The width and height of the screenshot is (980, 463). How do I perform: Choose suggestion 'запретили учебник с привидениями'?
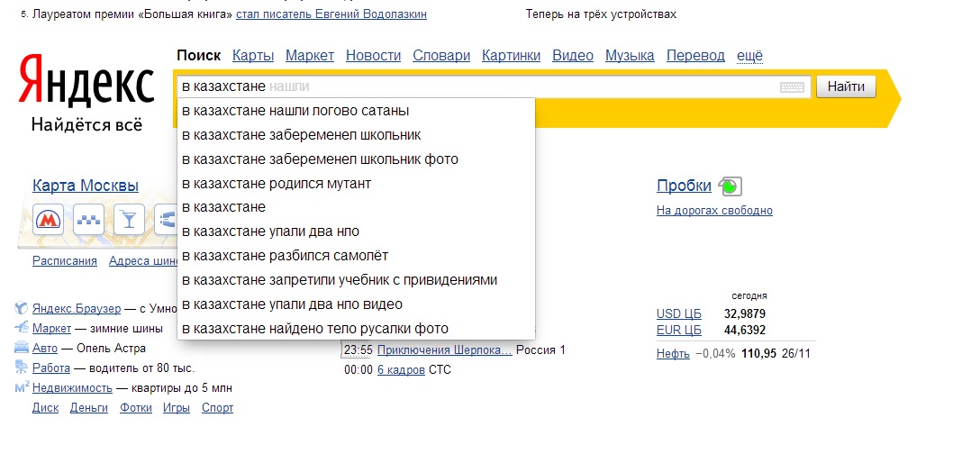pyautogui.click(x=357, y=280)
